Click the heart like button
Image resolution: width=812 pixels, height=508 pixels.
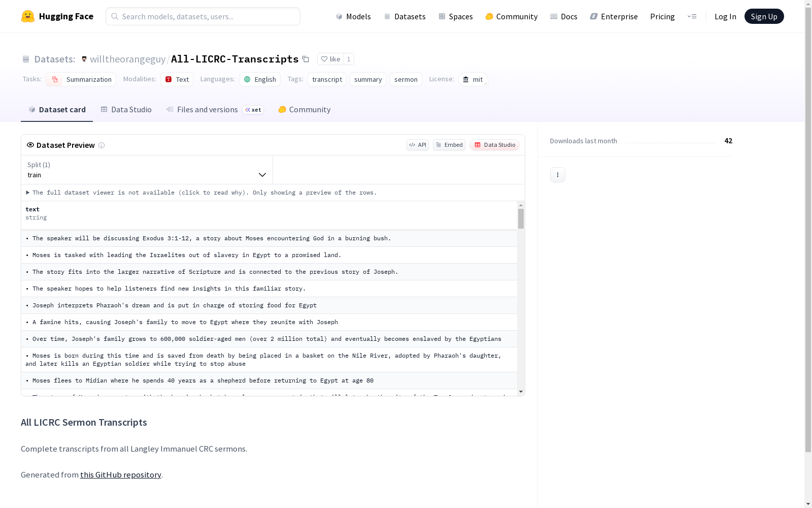pyautogui.click(x=330, y=59)
